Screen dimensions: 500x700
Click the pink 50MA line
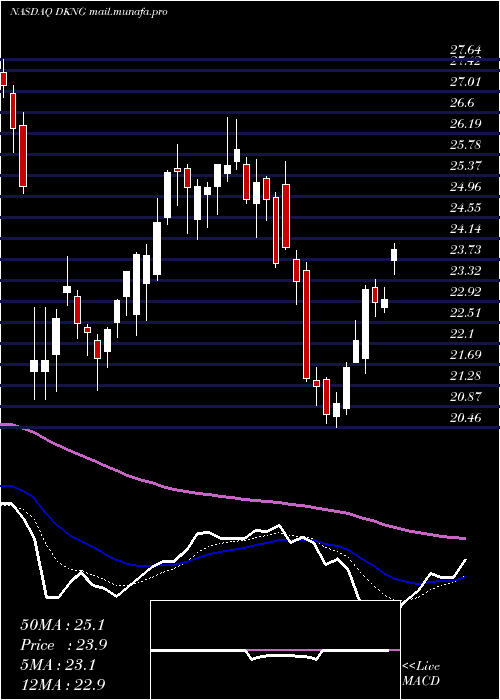[232, 496]
